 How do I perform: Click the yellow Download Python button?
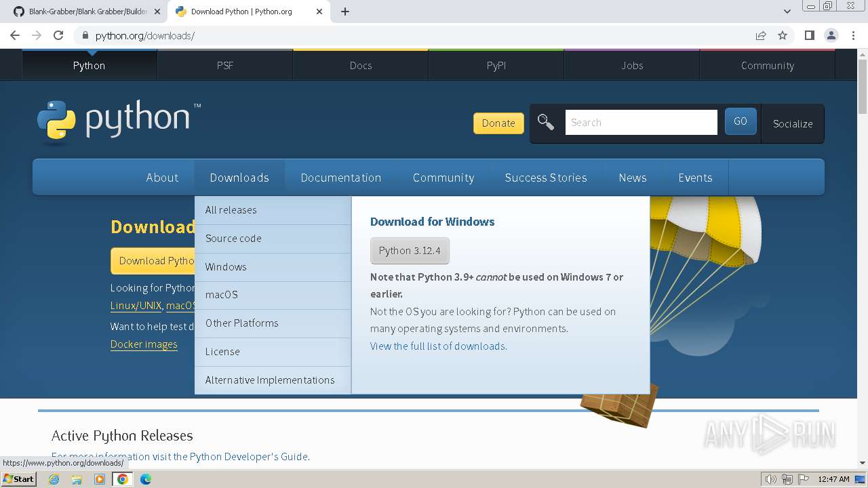[x=153, y=261]
